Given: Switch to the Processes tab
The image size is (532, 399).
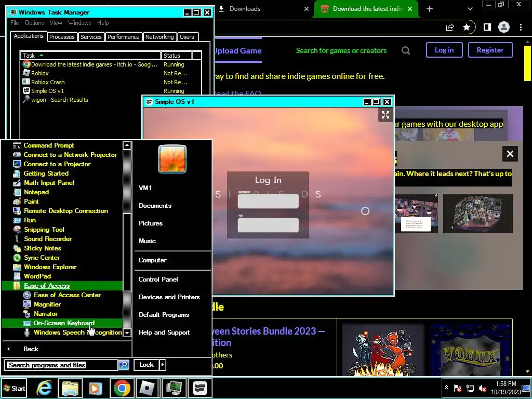Looking at the screenshot, I should [62, 37].
